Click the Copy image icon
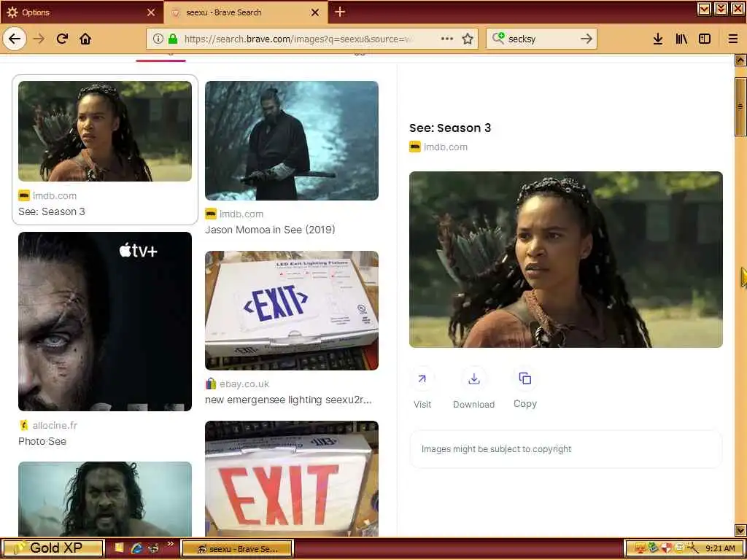 [525, 378]
